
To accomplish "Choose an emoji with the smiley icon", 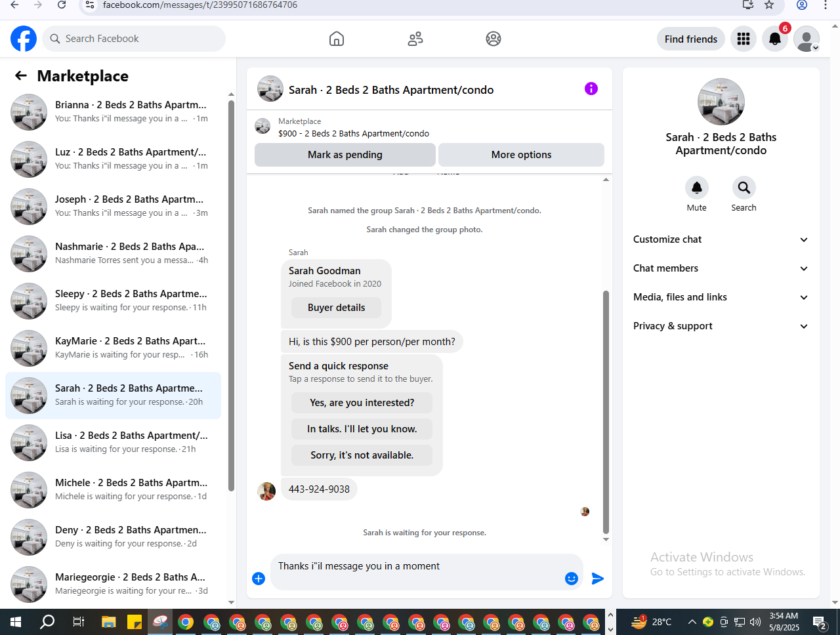I will [572, 579].
